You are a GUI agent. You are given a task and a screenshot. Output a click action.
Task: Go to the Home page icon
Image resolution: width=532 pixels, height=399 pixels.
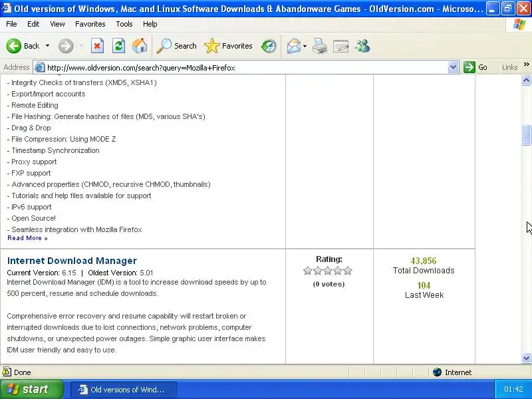[140, 46]
